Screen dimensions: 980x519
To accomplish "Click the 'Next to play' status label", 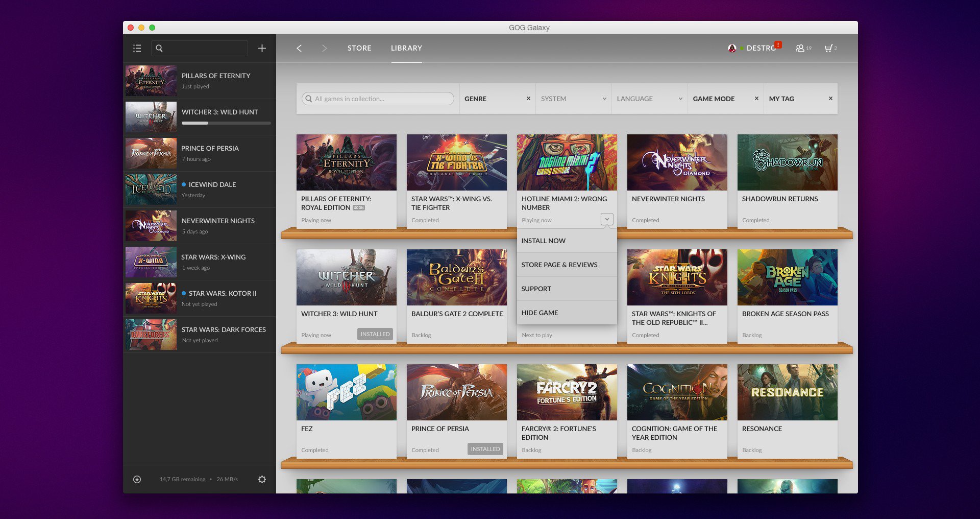I will pyautogui.click(x=537, y=335).
